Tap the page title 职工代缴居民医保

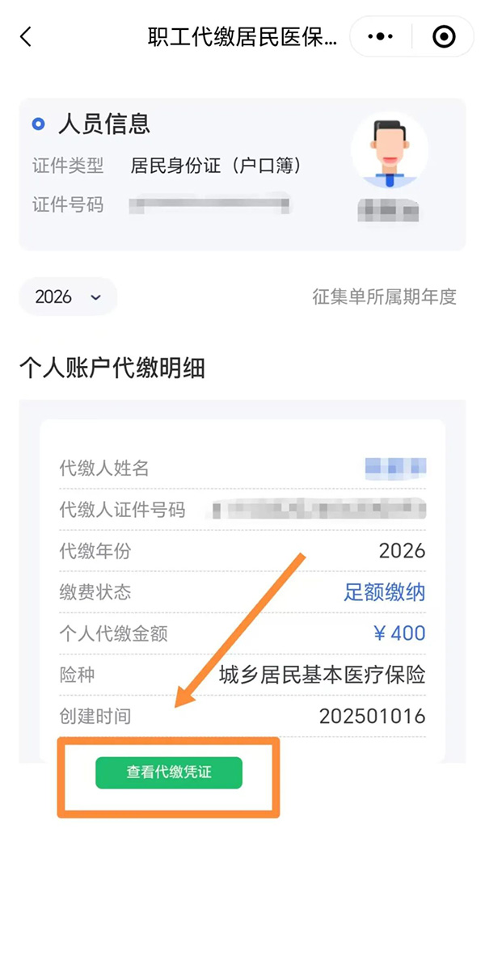[x=242, y=36]
